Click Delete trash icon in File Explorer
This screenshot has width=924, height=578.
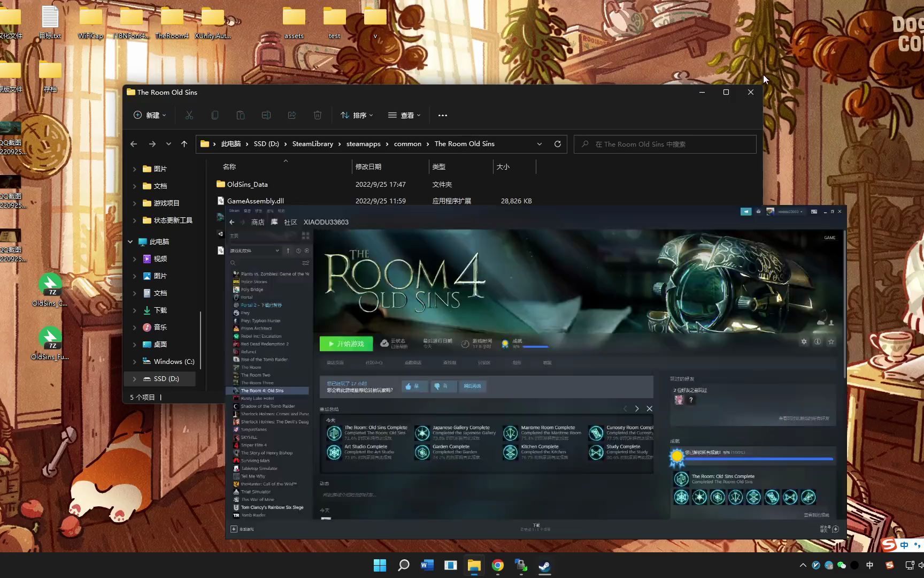point(318,115)
